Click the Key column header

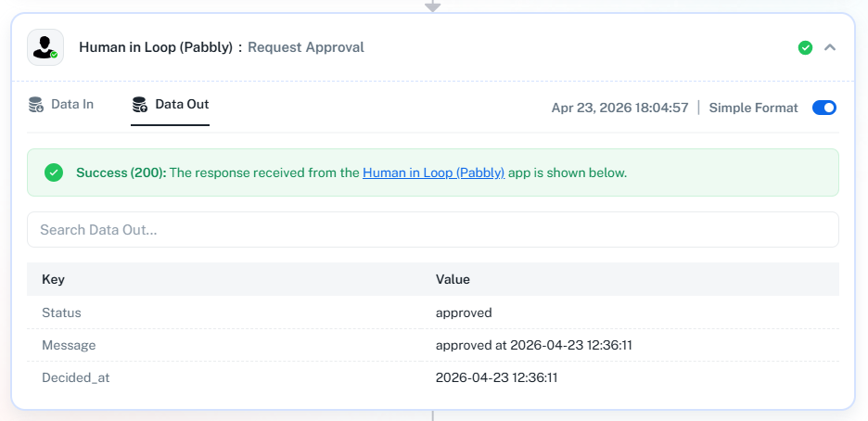tap(53, 279)
